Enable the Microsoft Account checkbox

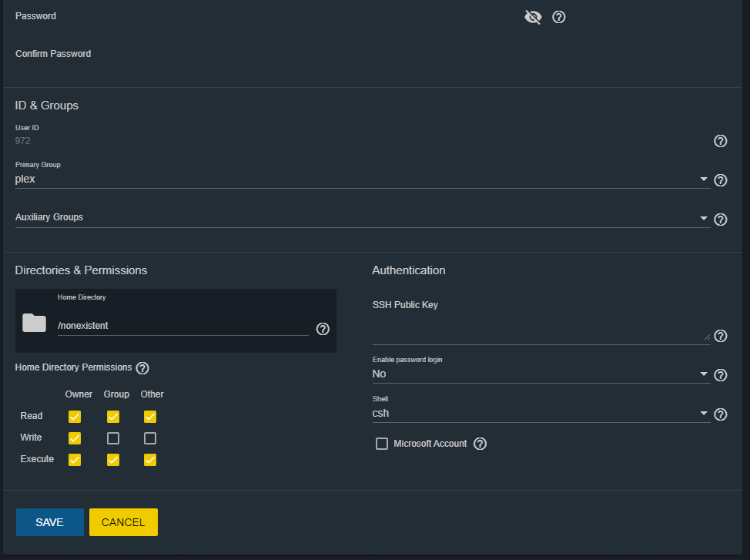[382, 444]
